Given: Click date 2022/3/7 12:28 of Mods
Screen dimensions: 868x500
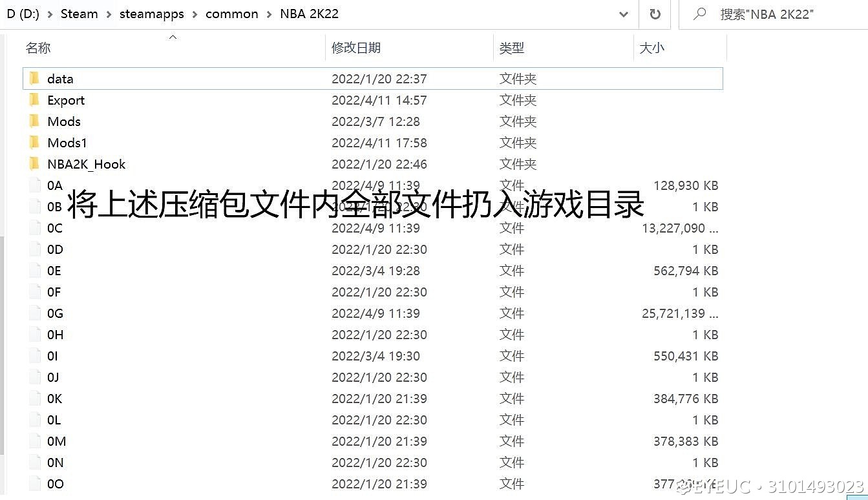Looking at the screenshot, I should pos(376,121).
